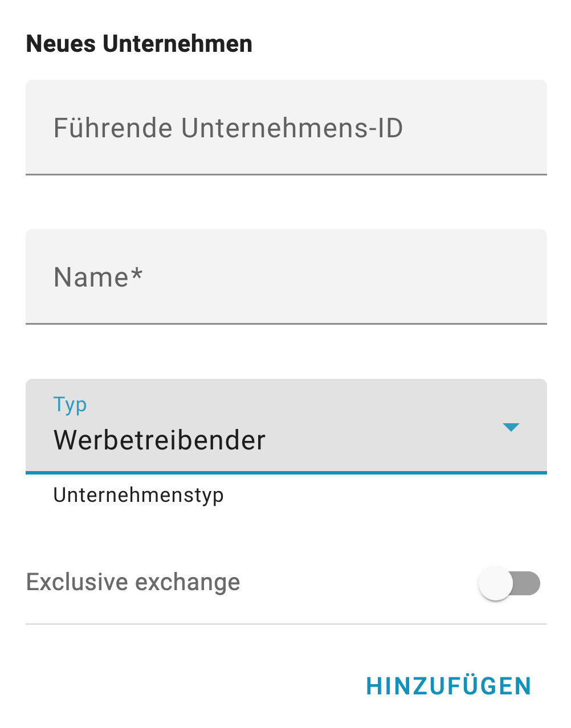
Task: Expand the Werbetreibender type selector
Action: click(274, 426)
